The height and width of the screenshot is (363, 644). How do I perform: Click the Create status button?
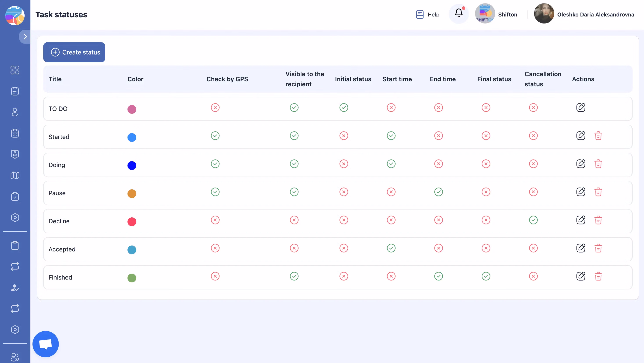(x=74, y=52)
